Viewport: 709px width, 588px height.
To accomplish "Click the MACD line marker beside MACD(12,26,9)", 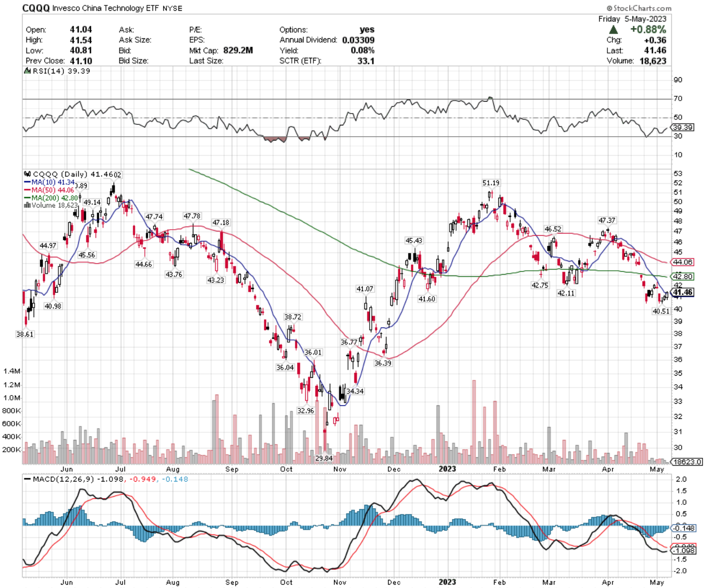I will pos(28,479).
